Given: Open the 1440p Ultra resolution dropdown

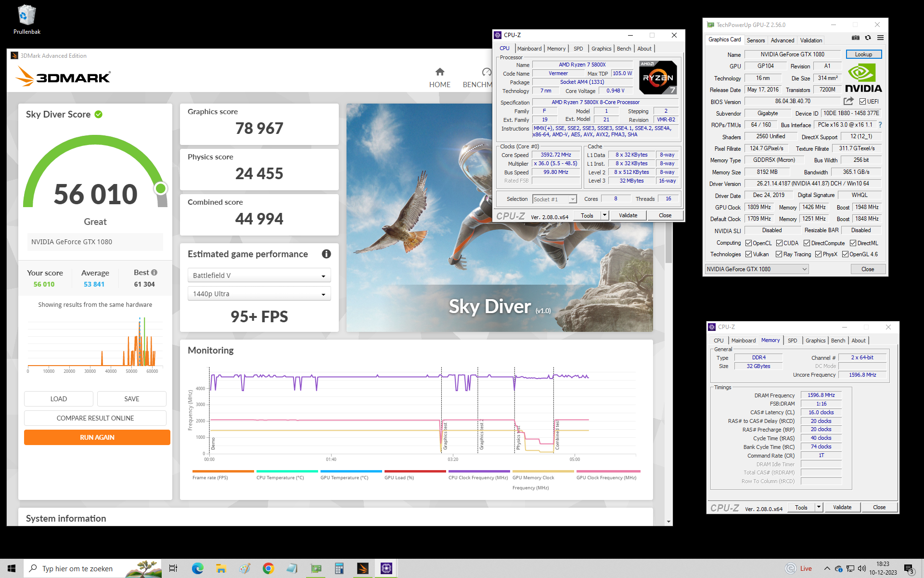Looking at the screenshot, I should pyautogui.click(x=259, y=294).
